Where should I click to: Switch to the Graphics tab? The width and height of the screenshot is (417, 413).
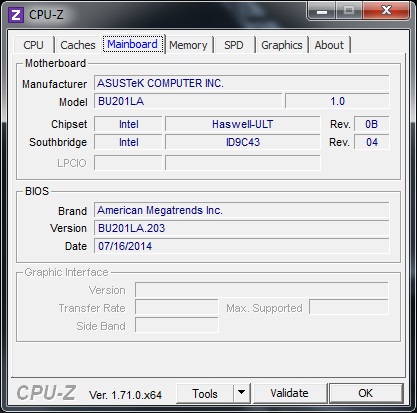coord(282,45)
